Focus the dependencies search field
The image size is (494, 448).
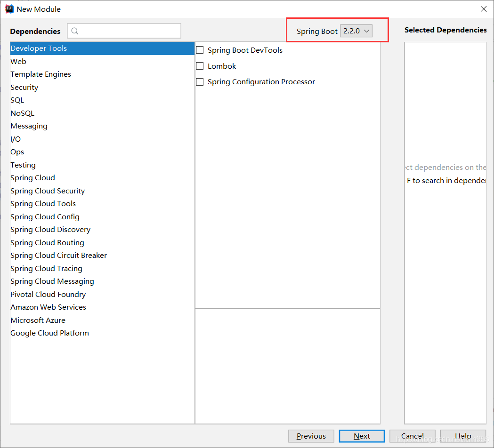(124, 31)
